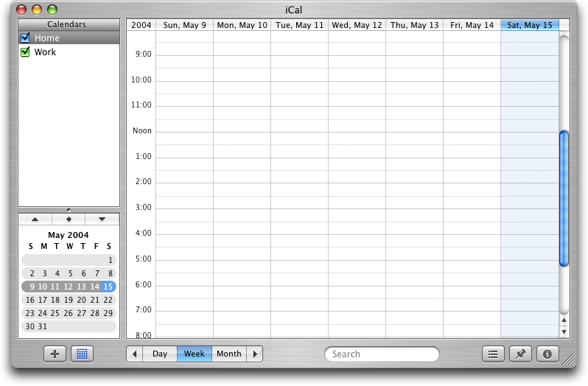Go to next week with right arrow
588x386 pixels.
coord(255,354)
